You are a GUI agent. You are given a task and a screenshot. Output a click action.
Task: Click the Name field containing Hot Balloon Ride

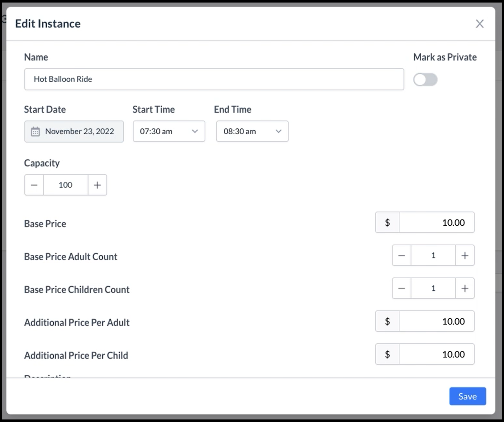(x=214, y=79)
